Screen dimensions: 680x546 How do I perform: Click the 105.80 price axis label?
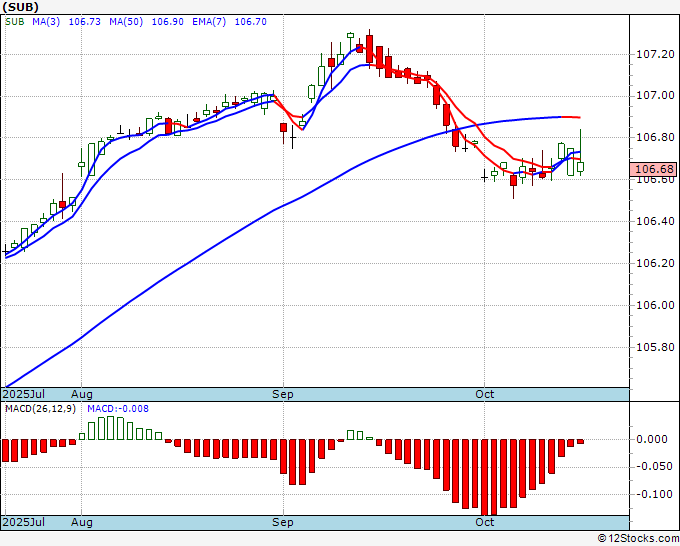pos(655,347)
